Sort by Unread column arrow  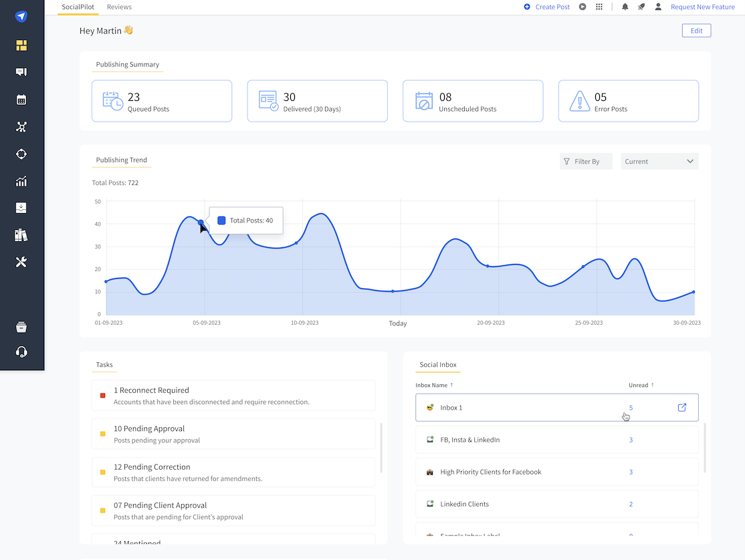coord(652,385)
